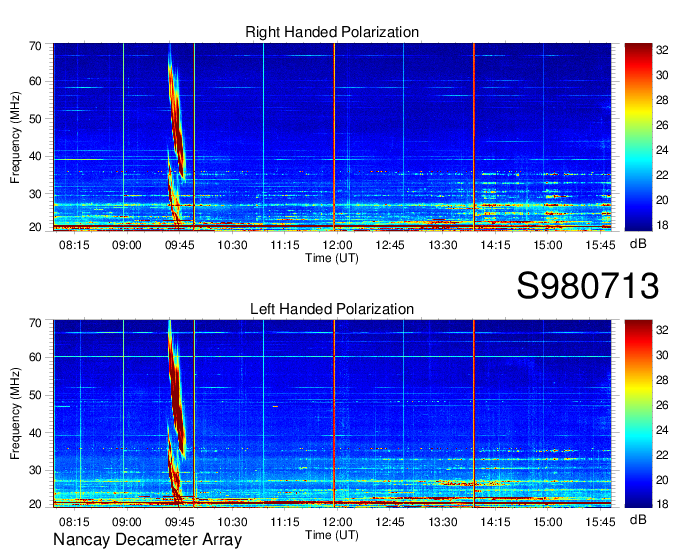Click 32 value on Left Handed color bar
680x552 pixels.
[662, 330]
